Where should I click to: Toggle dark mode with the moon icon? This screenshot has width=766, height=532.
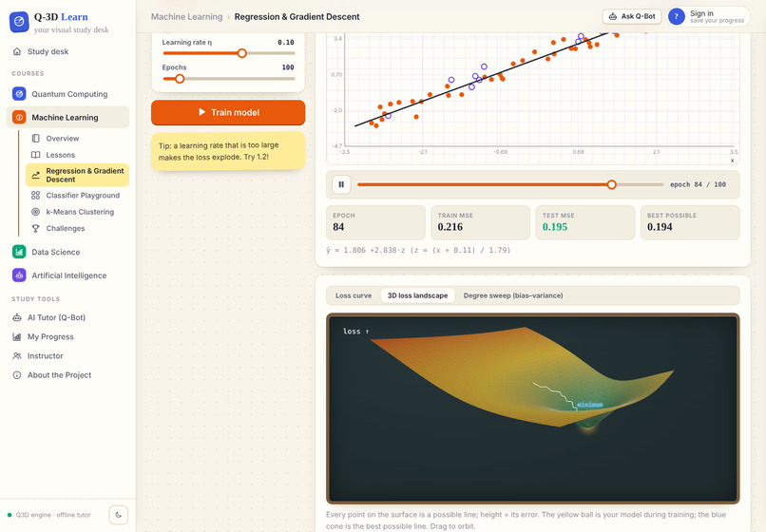118,515
